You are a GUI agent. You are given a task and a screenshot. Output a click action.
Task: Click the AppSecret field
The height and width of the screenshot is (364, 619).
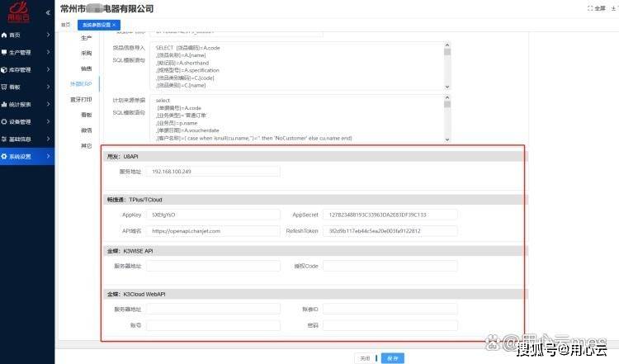(390, 215)
